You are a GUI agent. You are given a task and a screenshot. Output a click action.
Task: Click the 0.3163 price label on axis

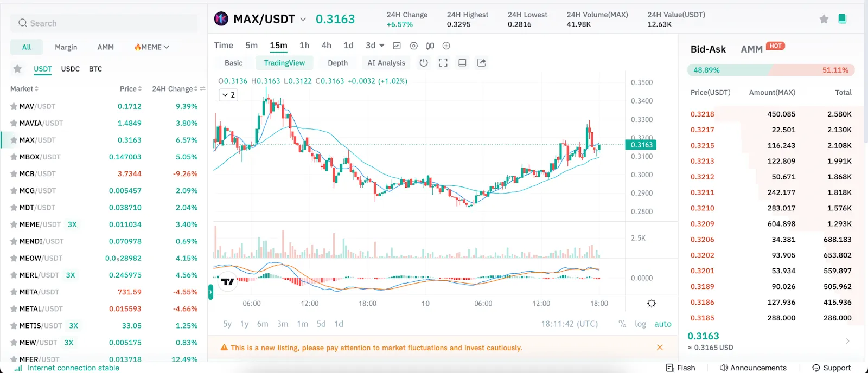pos(641,145)
